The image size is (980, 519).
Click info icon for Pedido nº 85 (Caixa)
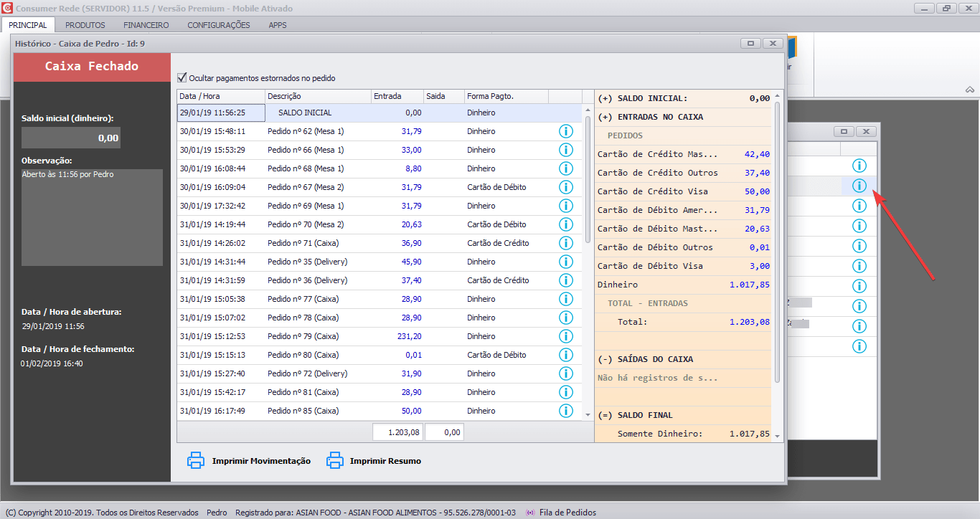[x=565, y=411]
